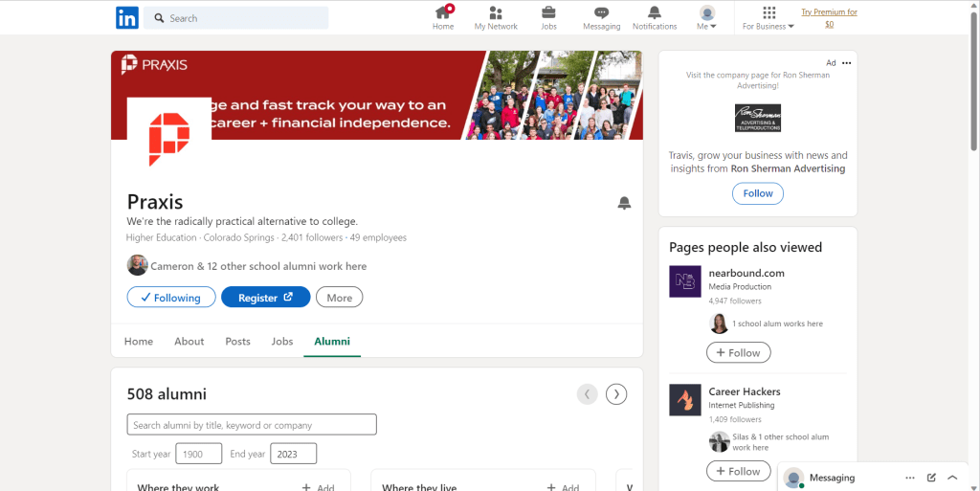The width and height of the screenshot is (980, 491).
Task: Click the Search alumni input field
Action: point(252,425)
